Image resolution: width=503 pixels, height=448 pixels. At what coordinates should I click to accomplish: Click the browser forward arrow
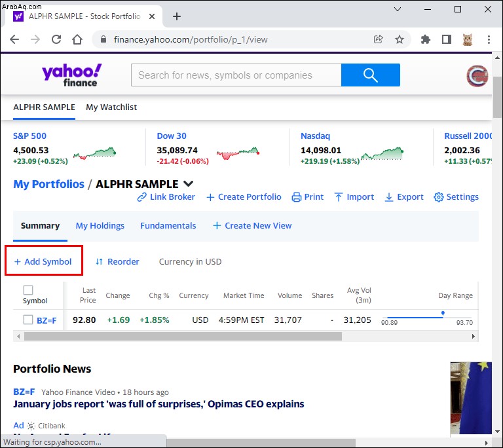click(x=35, y=39)
